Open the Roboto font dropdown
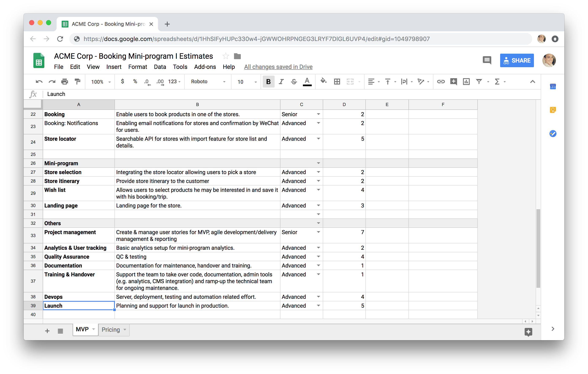 pyautogui.click(x=208, y=82)
